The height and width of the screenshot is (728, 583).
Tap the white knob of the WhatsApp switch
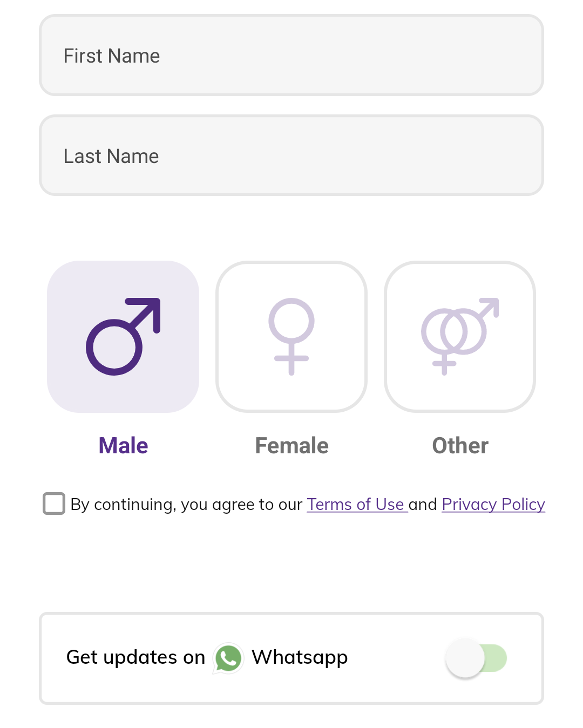(x=465, y=658)
